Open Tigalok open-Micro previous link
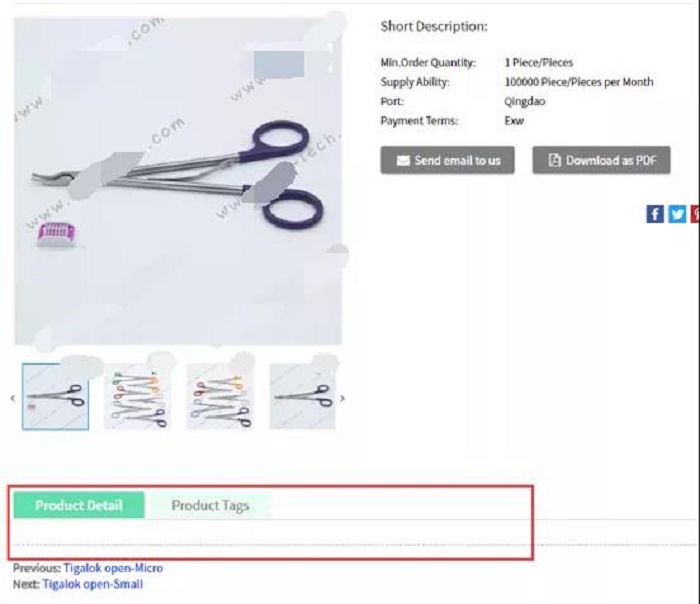Viewport: 700px width, 604px height. coord(113,568)
